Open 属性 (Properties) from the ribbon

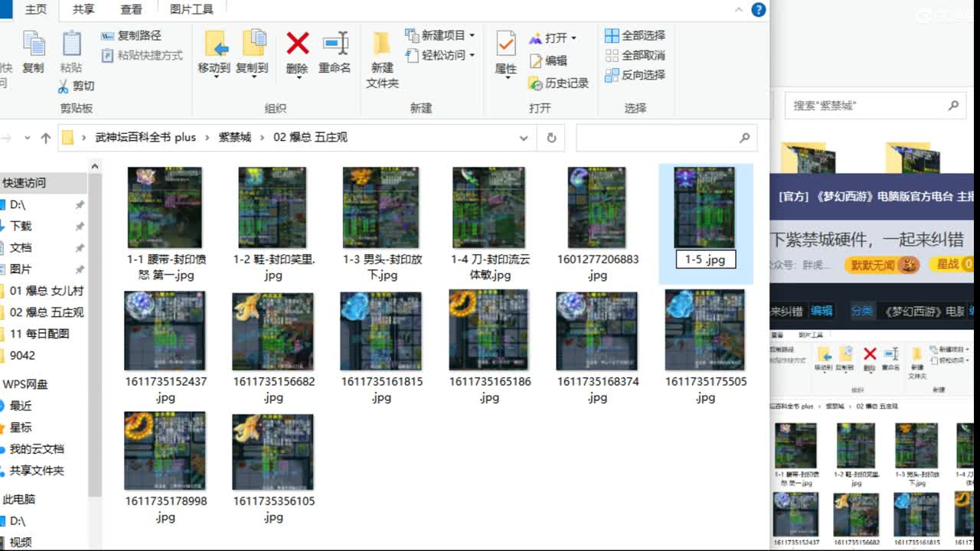(506, 54)
